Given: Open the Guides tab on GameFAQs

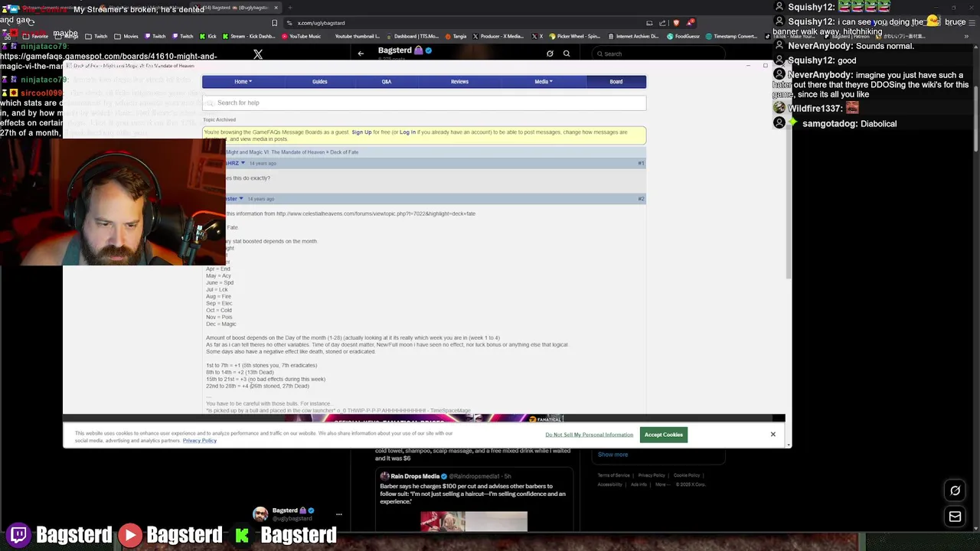Looking at the screenshot, I should point(319,81).
